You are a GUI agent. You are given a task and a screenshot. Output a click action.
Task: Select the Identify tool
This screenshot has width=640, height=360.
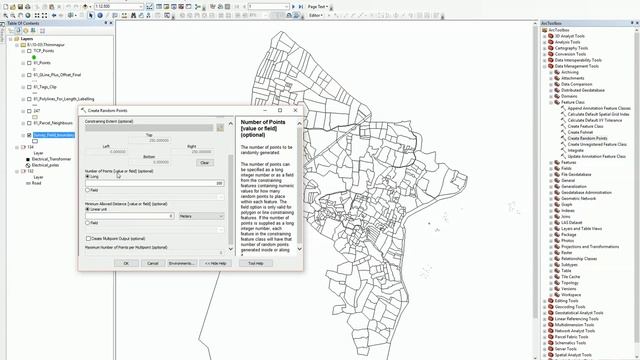100,16
